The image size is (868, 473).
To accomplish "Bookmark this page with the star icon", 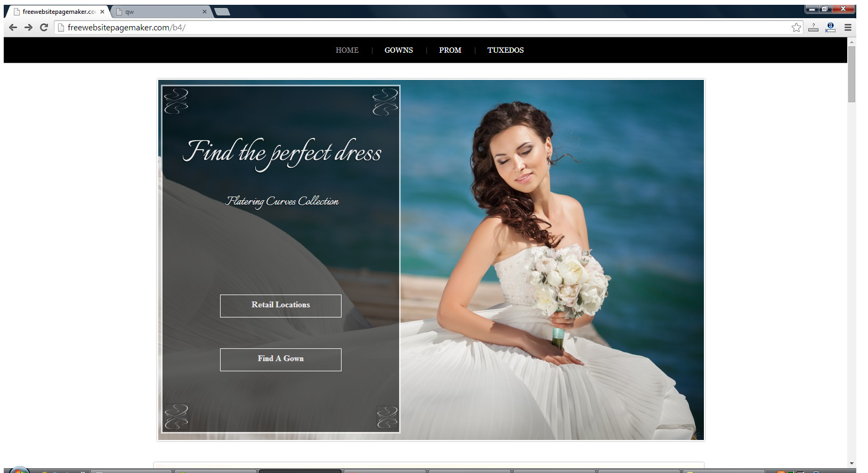I will [x=796, y=27].
